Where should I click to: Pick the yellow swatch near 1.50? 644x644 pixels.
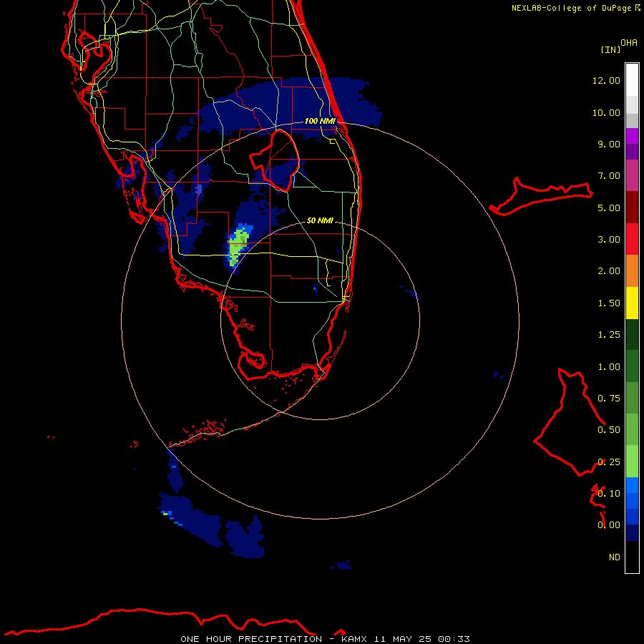pos(632,303)
